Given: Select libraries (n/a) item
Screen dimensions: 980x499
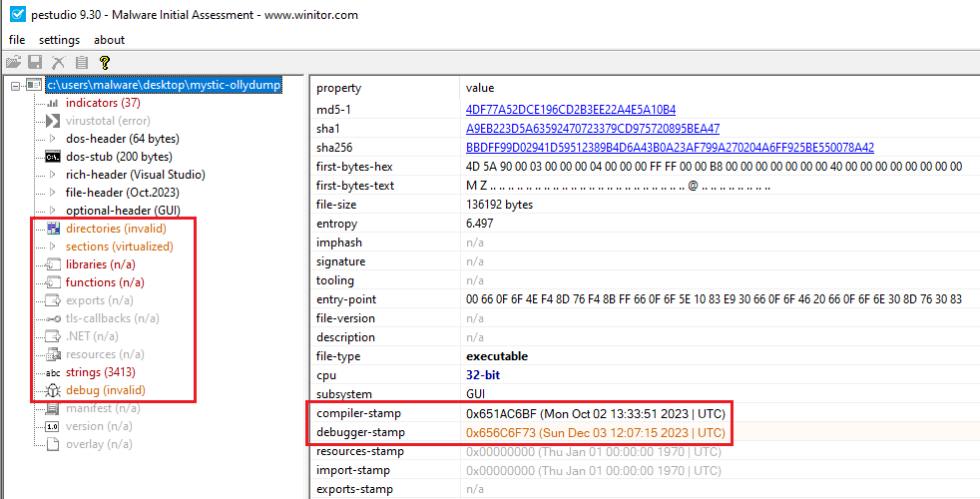Looking at the screenshot, I should tap(100, 264).
